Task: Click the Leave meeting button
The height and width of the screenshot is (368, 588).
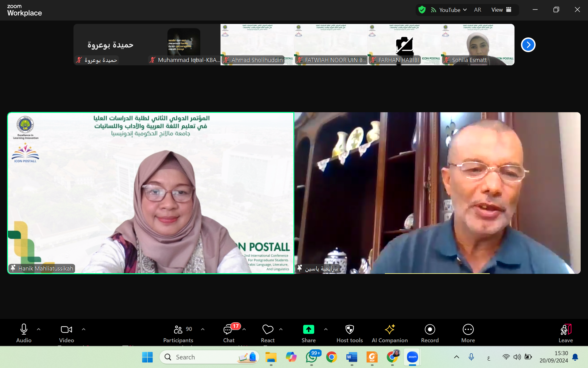Action: coord(565,333)
